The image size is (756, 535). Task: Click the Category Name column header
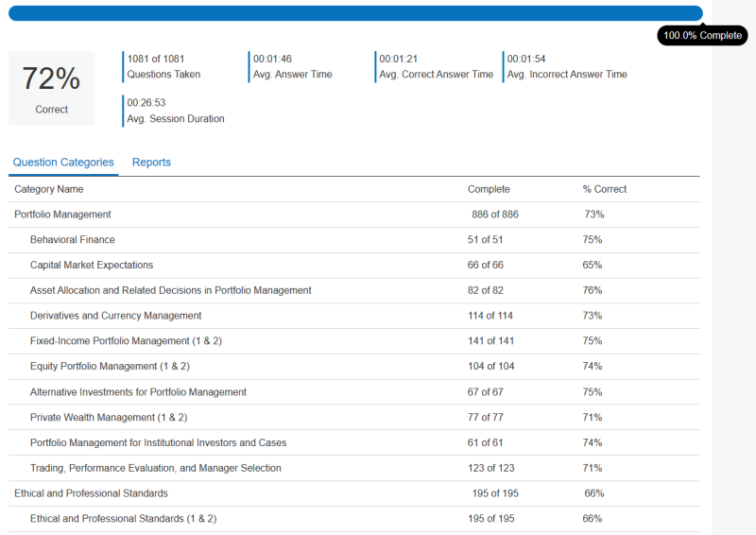click(49, 189)
